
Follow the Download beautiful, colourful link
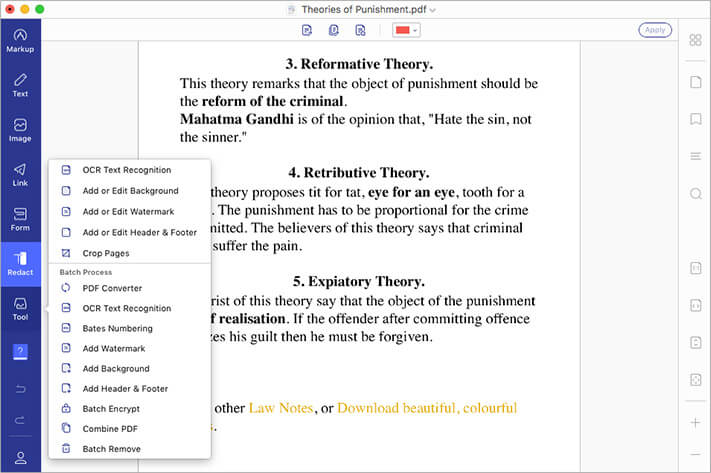427,408
